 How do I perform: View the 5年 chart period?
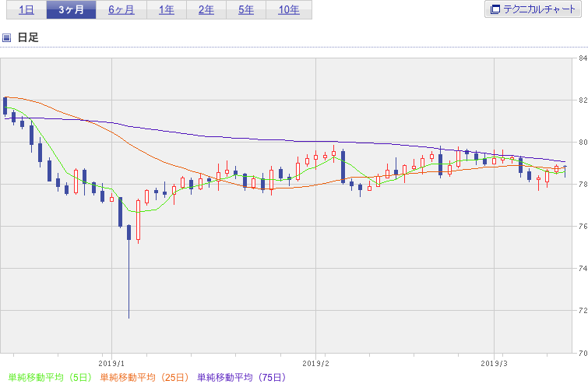pos(246,10)
